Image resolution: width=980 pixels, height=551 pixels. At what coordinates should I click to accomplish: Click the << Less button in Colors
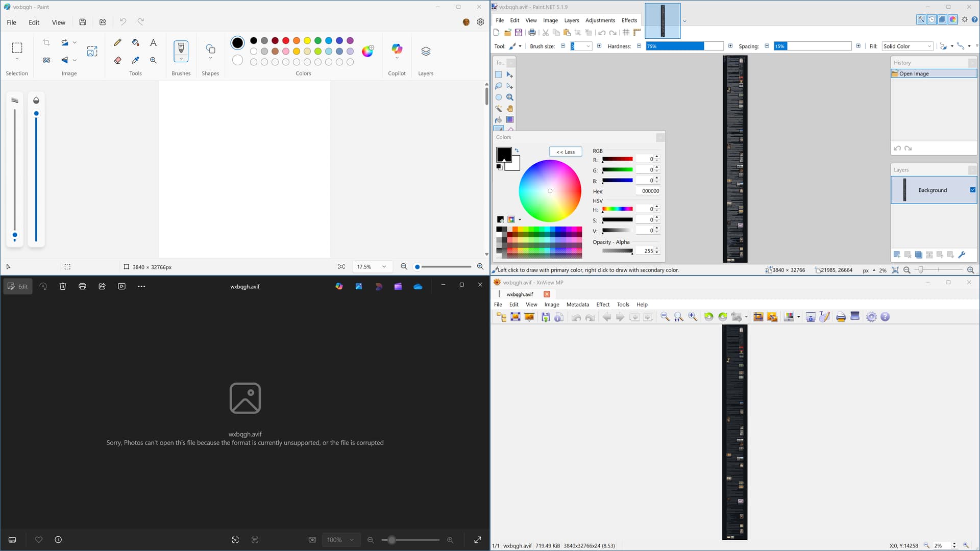coord(565,152)
